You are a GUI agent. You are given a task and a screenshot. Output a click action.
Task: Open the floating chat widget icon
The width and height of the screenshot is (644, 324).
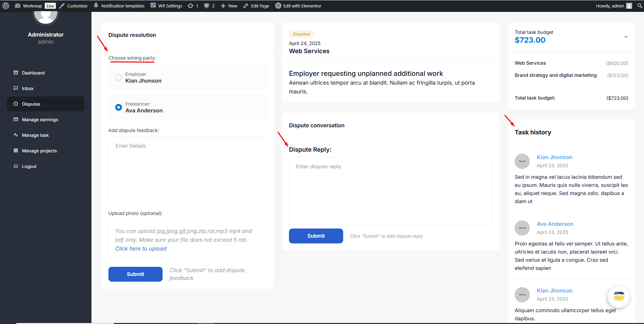point(619,297)
